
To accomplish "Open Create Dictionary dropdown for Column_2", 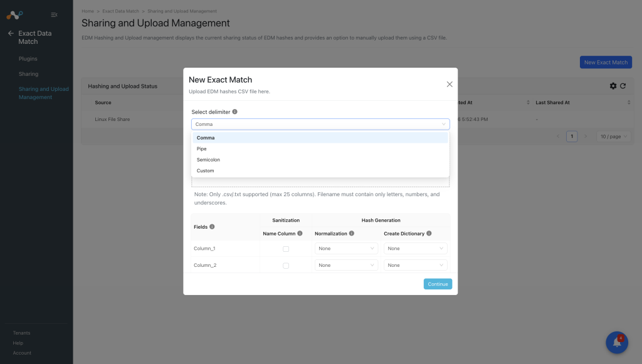I will click(x=415, y=265).
